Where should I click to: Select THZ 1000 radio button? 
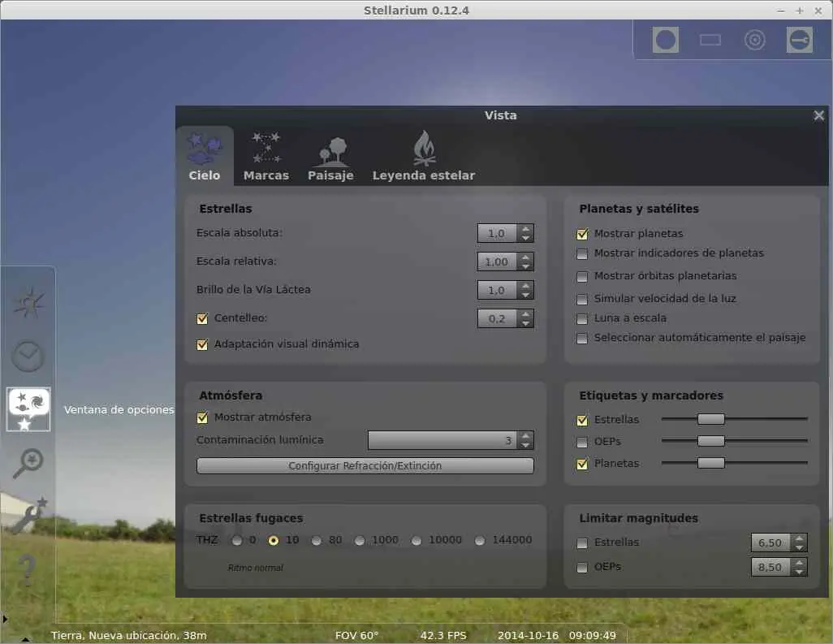[360, 540]
